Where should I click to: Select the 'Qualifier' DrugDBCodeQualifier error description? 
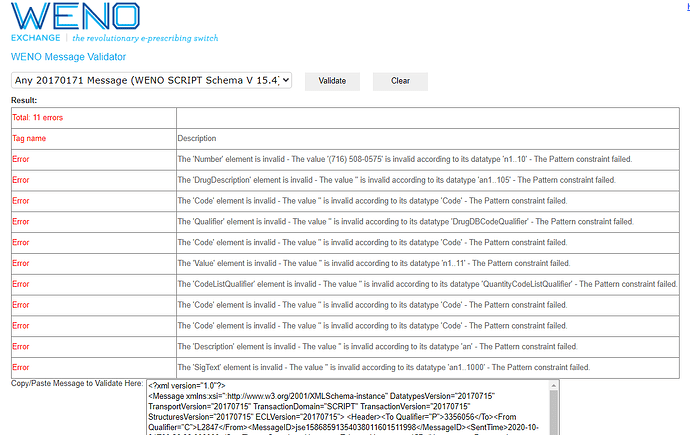(406, 222)
